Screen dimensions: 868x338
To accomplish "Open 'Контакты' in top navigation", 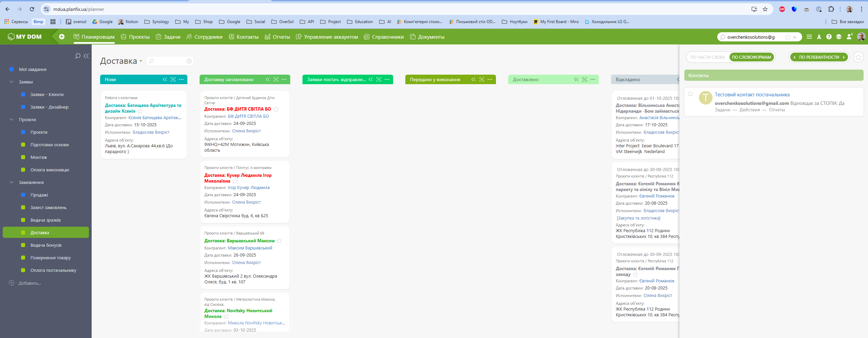I will pyautogui.click(x=244, y=37).
